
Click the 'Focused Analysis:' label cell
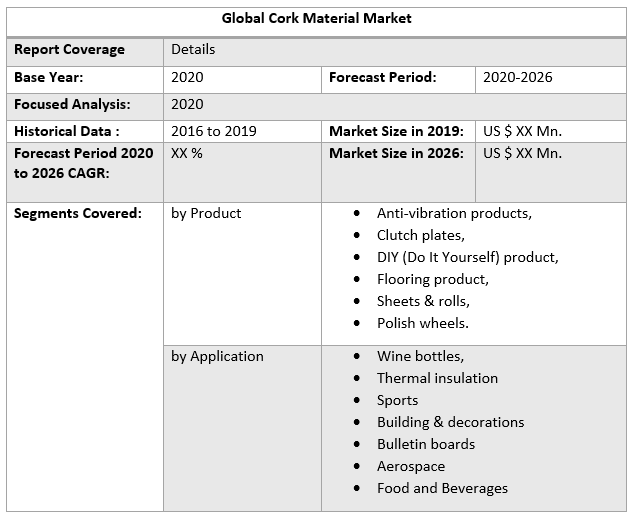(70, 104)
